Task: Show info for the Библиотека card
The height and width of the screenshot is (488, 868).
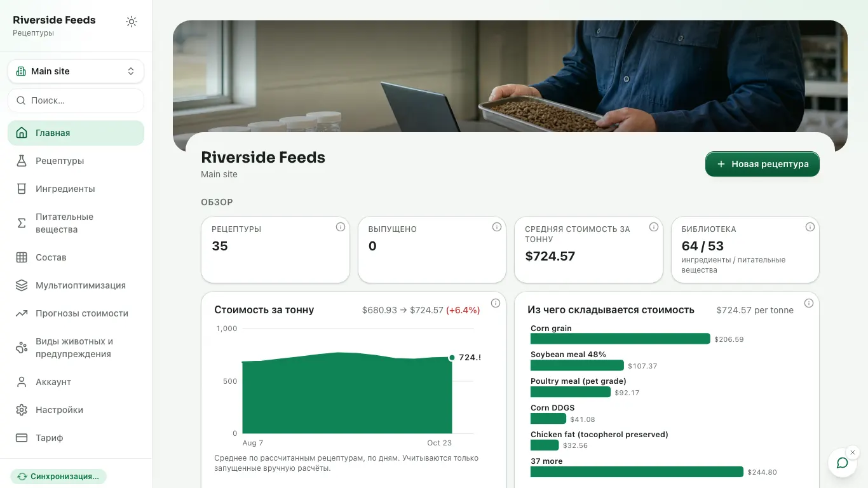Action: (810, 227)
